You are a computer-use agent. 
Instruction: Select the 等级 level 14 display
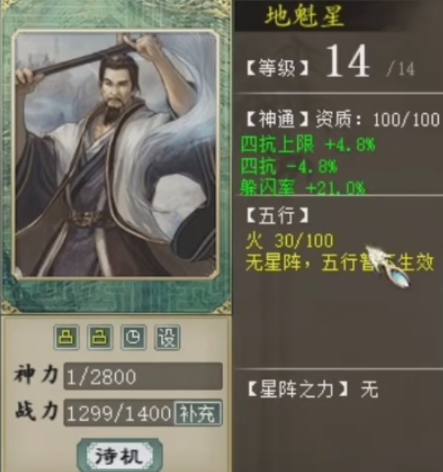tap(330, 63)
